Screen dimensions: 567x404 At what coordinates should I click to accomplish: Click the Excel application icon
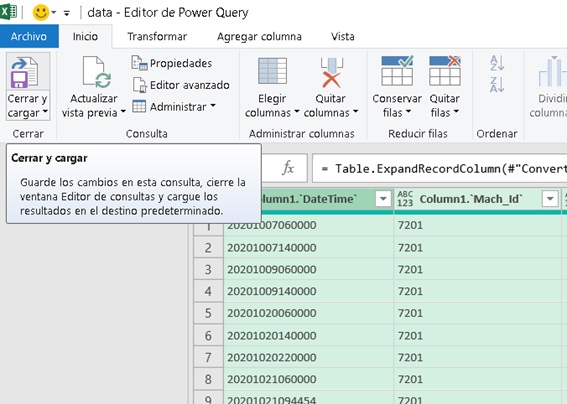coord(8,12)
